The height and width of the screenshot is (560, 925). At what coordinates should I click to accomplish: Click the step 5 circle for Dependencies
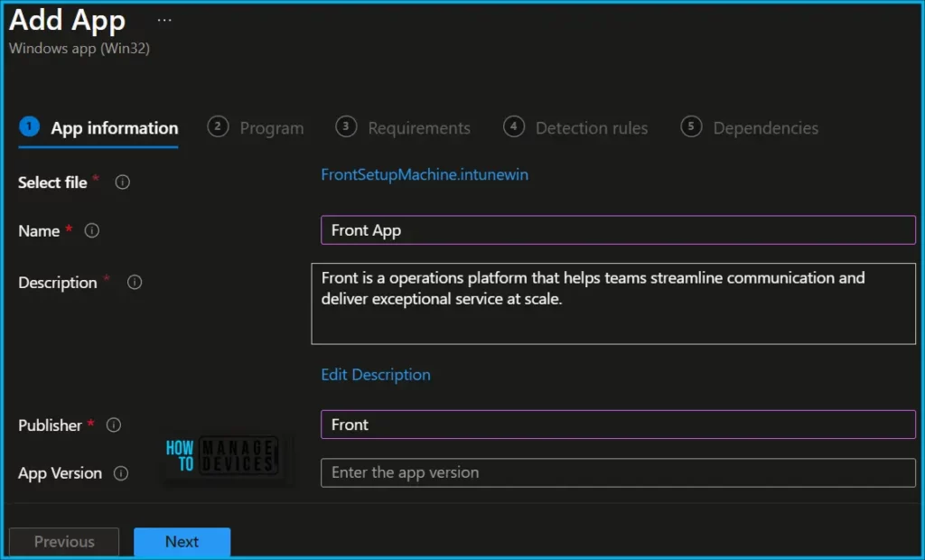pos(691,126)
